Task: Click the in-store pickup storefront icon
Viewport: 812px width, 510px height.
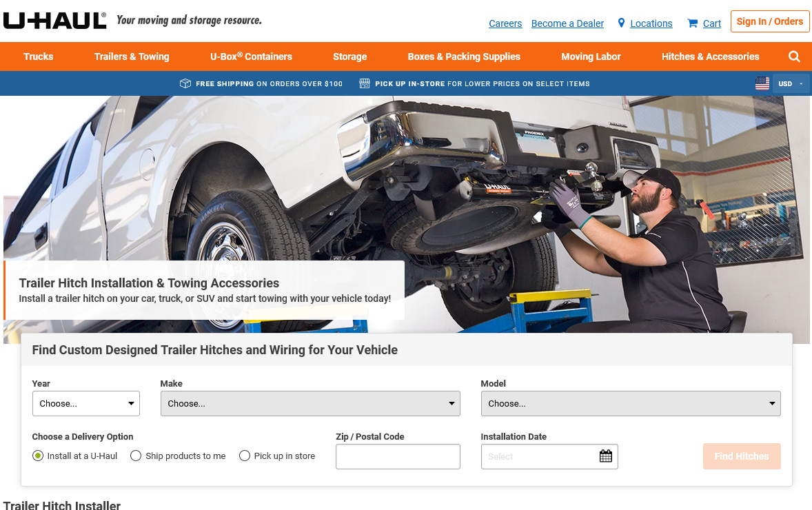Action: pos(365,83)
